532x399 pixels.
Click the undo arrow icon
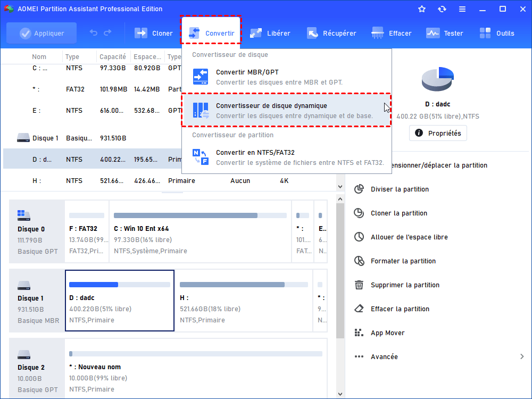point(94,33)
